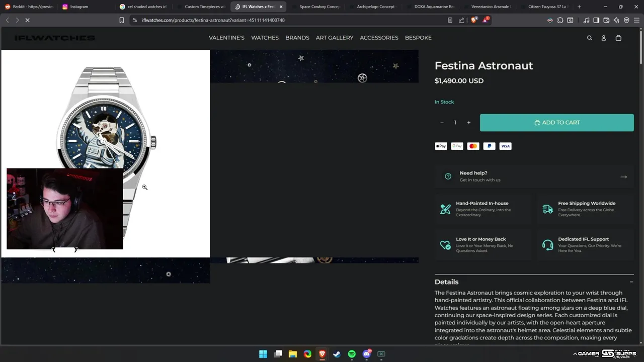Open Steam from the taskbar
Viewport: 644px width, 362px height.
point(337,354)
